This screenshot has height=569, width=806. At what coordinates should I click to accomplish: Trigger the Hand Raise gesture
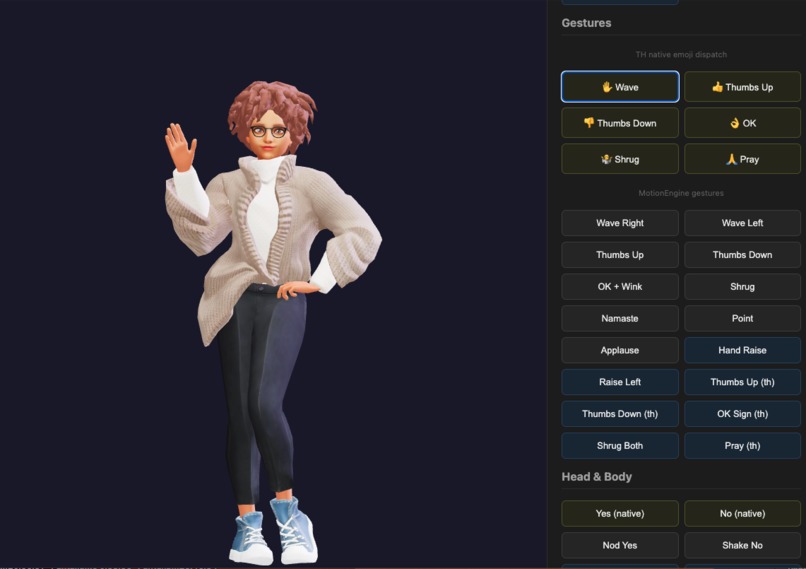tap(742, 351)
